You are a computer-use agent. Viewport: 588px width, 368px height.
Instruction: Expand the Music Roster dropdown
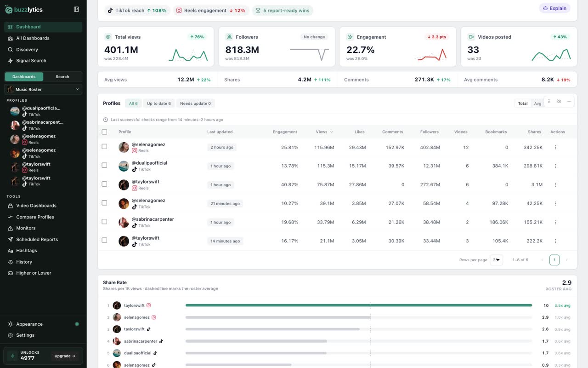43,89
